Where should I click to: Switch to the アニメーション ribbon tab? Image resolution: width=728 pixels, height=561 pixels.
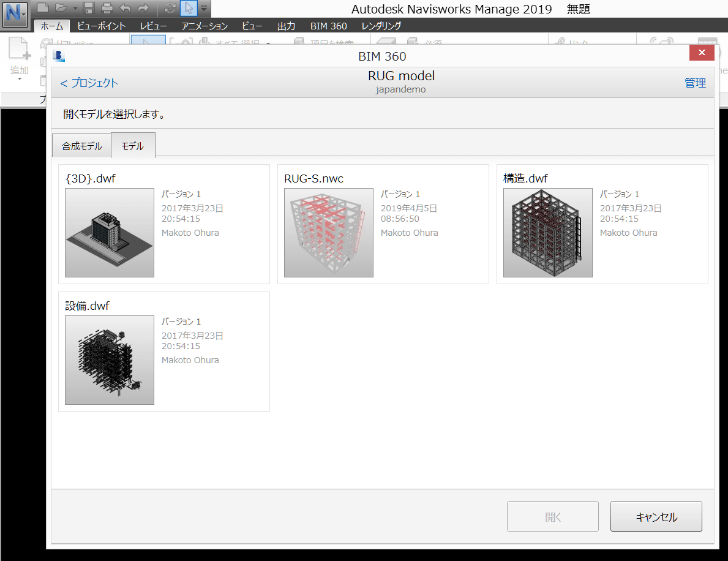(x=205, y=26)
